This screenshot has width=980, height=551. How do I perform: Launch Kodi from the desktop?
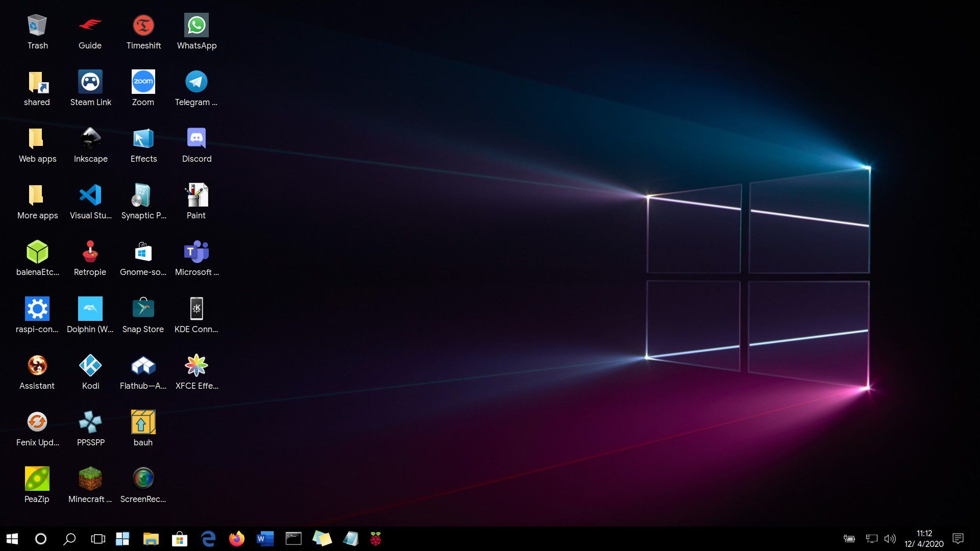click(x=90, y=366)
